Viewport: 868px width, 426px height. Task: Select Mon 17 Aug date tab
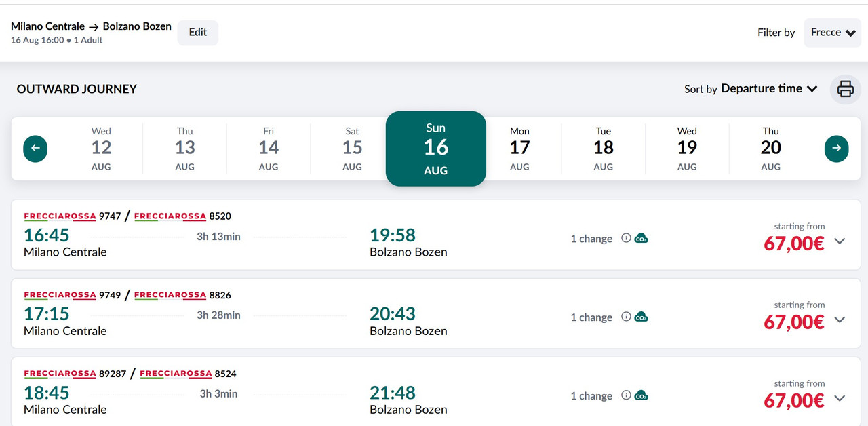pos(519,149)
